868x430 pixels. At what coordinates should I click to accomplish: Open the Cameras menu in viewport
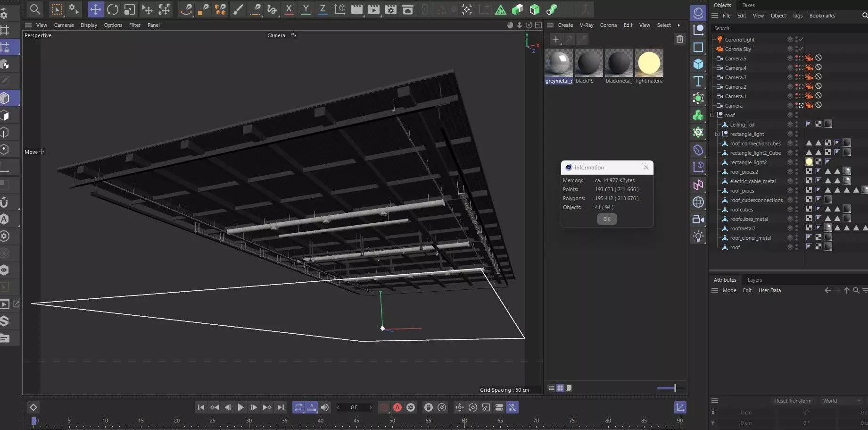click(x=64, y=25)
